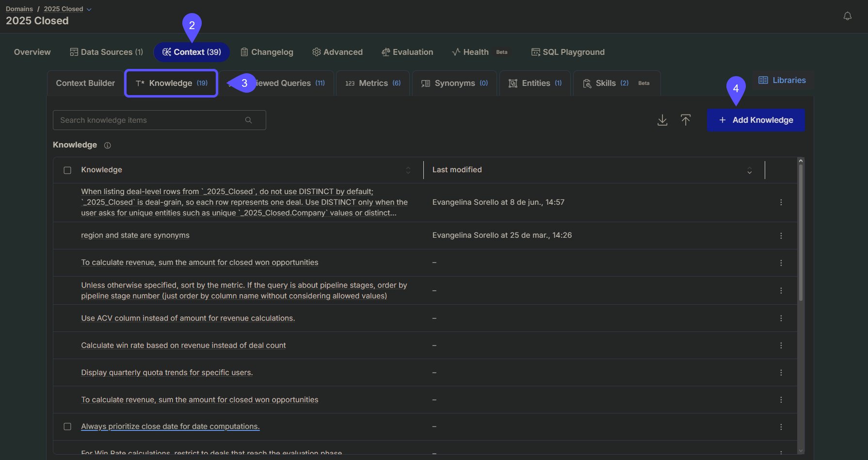868x460 pixels.
Task: Open the Libraries panel
Action: (x=782, y=80)
